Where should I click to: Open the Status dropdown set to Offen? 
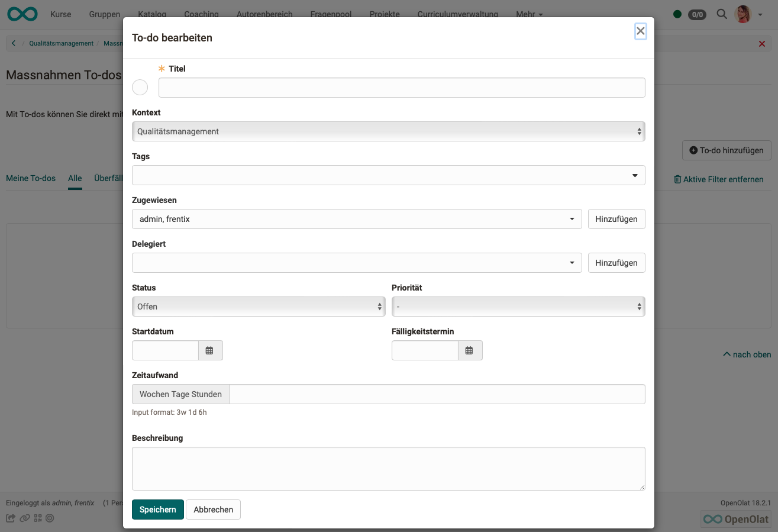259,306
